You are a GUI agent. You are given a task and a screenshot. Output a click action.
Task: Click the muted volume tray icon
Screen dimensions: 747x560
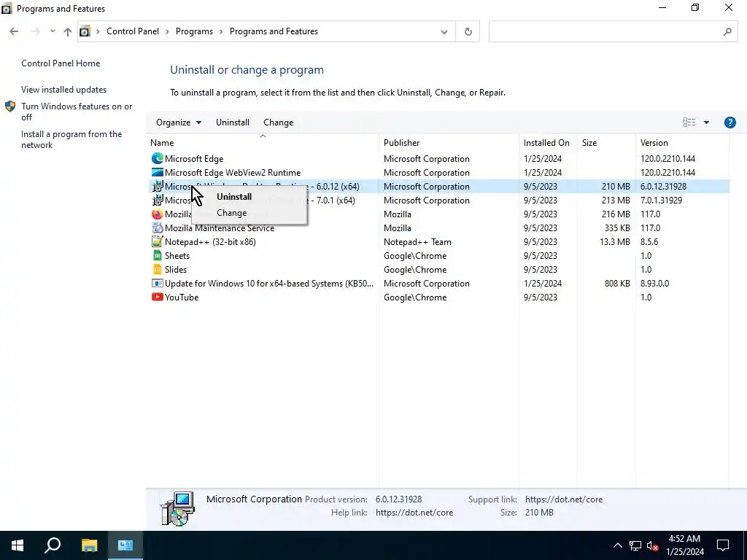coord(653,545)
